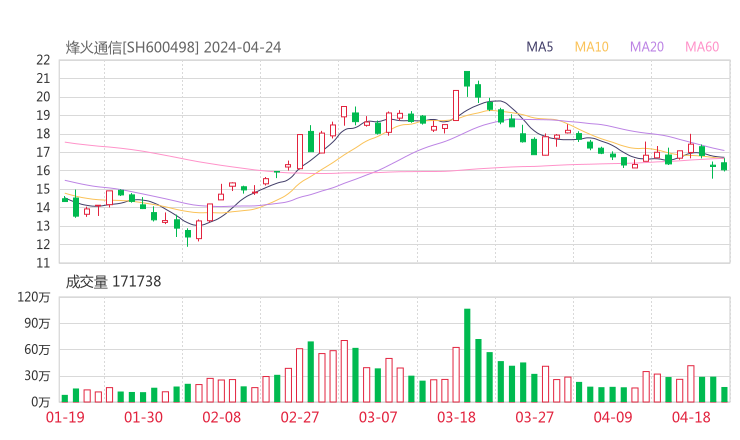Image resolution: width=740 pixels, height=440 pixels.
Task: Click the volume axis label 60万
Action: click(x=37, y=350)
